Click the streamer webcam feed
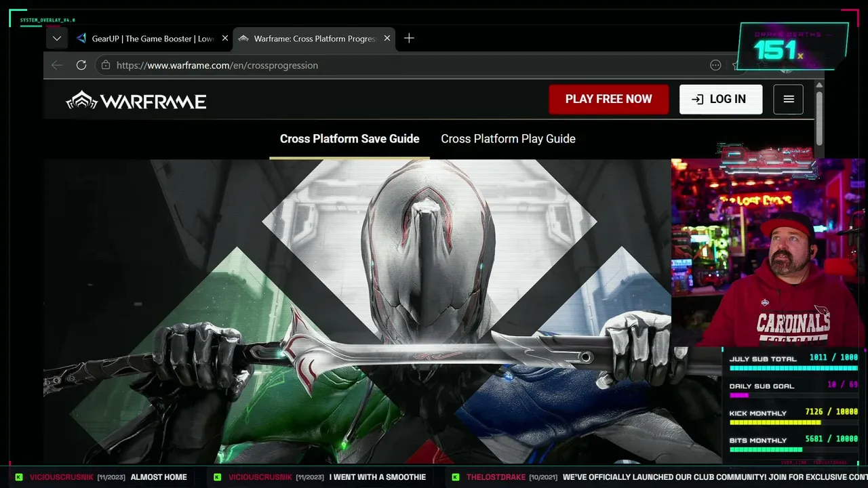The height and width of the screenshot is (488, 868). (x=768, y=253)
